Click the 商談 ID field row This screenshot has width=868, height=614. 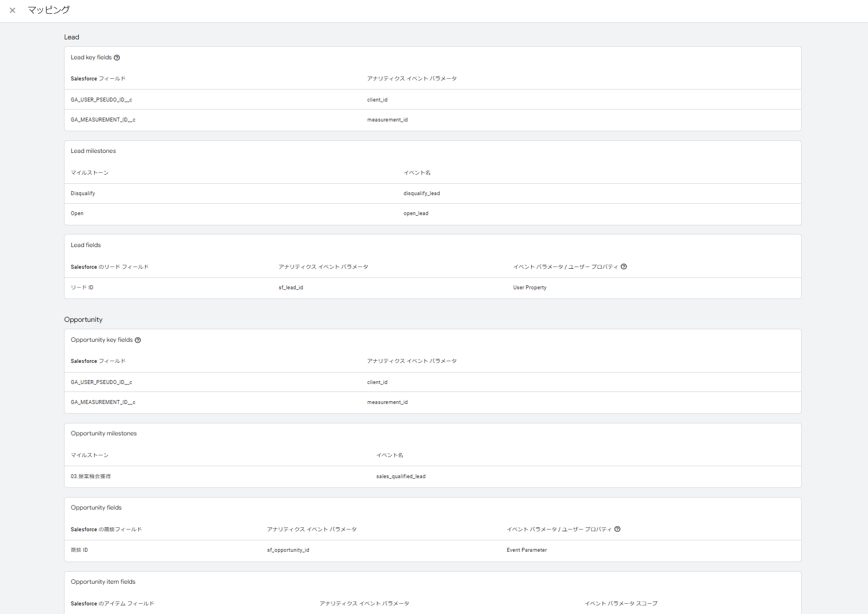tap(79, 550)
